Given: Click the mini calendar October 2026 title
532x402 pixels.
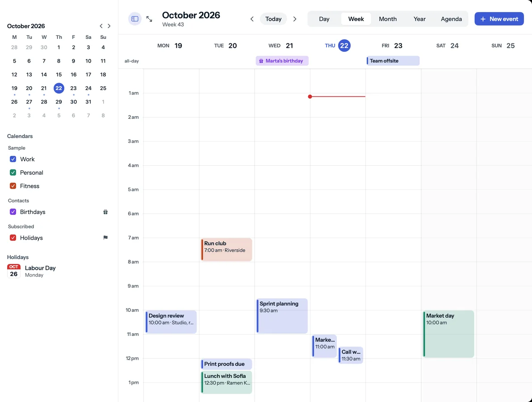Looking at the screenshot, I should (x=26, y=26).
